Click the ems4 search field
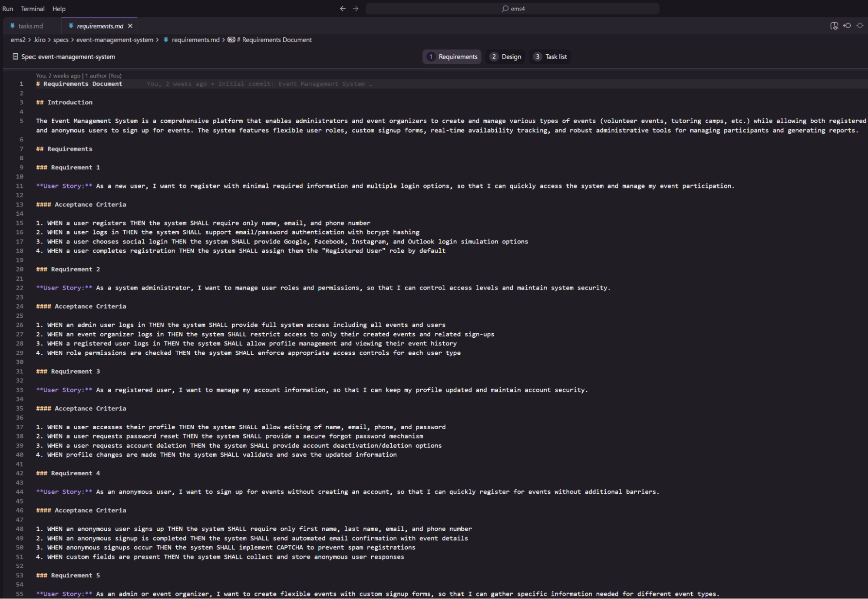 tap(512, 9)
